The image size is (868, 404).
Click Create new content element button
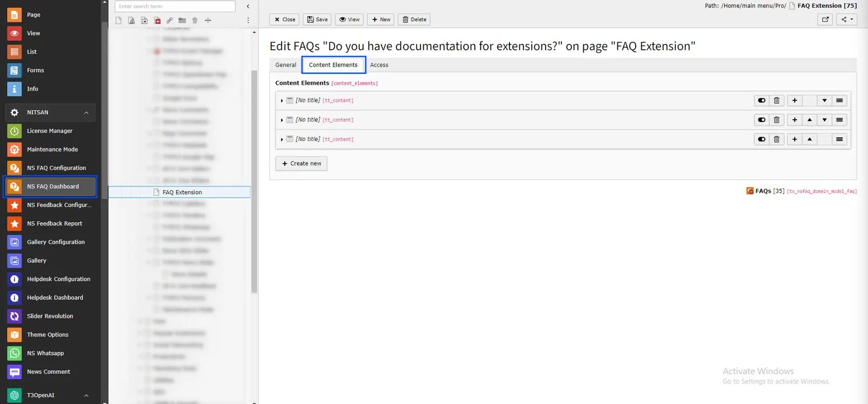(x=301, y=164)
